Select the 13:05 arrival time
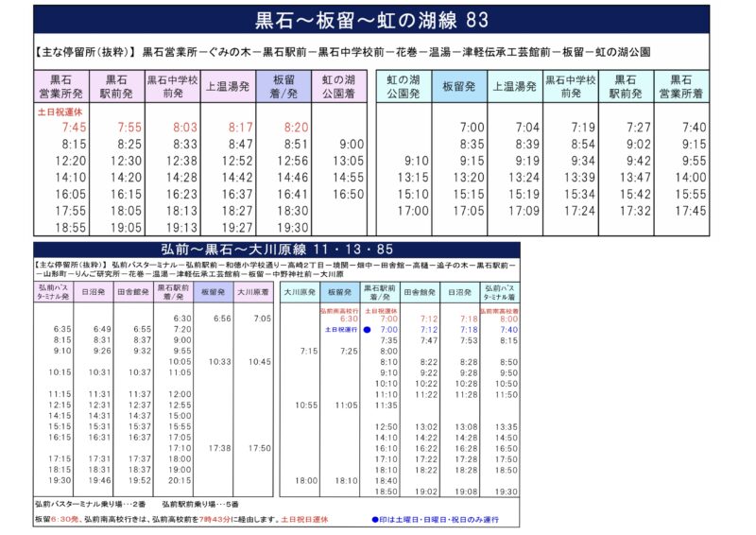 348,161
